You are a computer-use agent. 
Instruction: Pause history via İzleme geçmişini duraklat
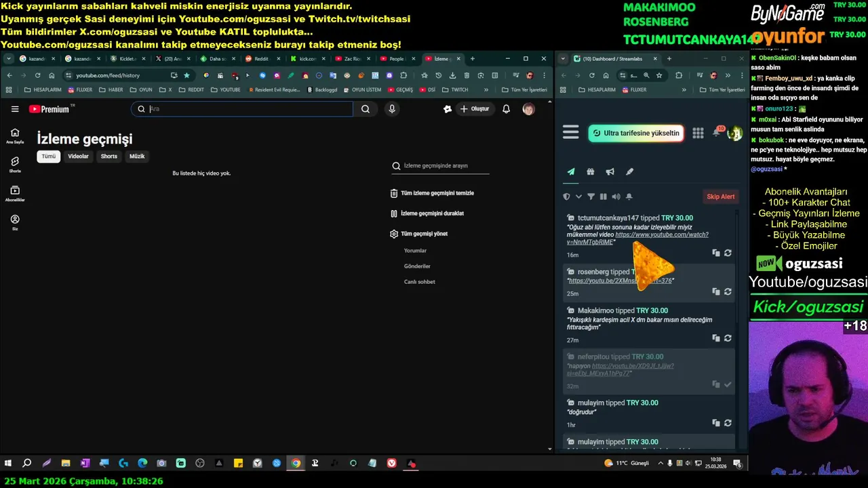[427, 213]
